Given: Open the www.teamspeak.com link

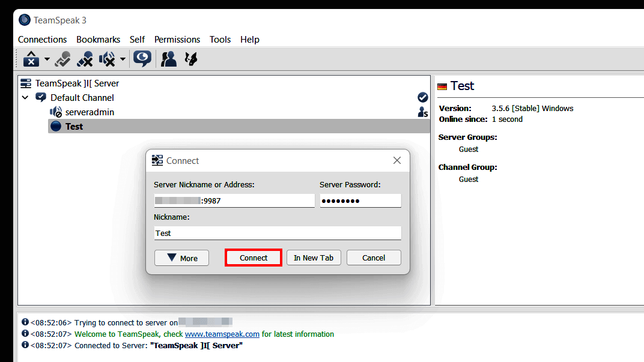Looking at the screenshot, I should coord(222,334).
